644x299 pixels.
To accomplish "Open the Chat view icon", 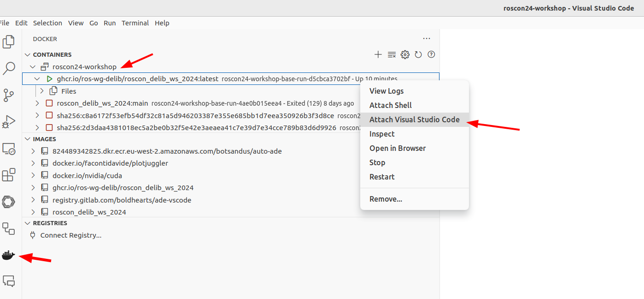I will tap(9, 281).
